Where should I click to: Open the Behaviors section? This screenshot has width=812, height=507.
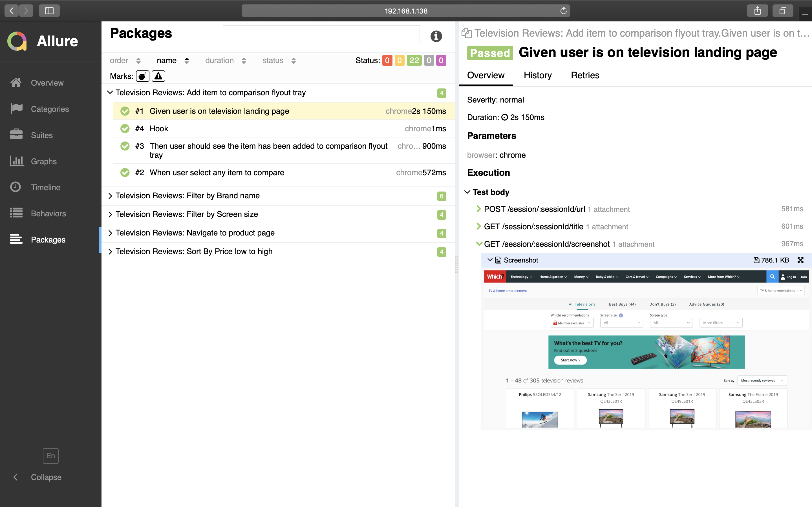[48, 213]
